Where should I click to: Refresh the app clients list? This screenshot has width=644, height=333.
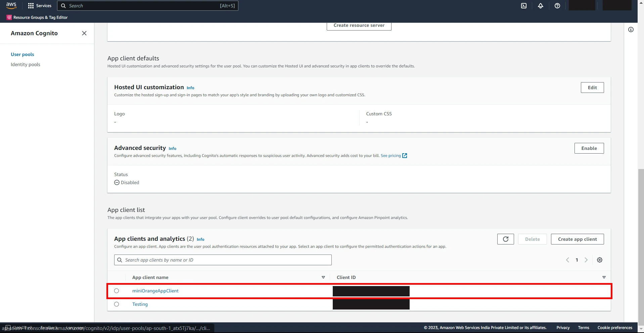506,239
